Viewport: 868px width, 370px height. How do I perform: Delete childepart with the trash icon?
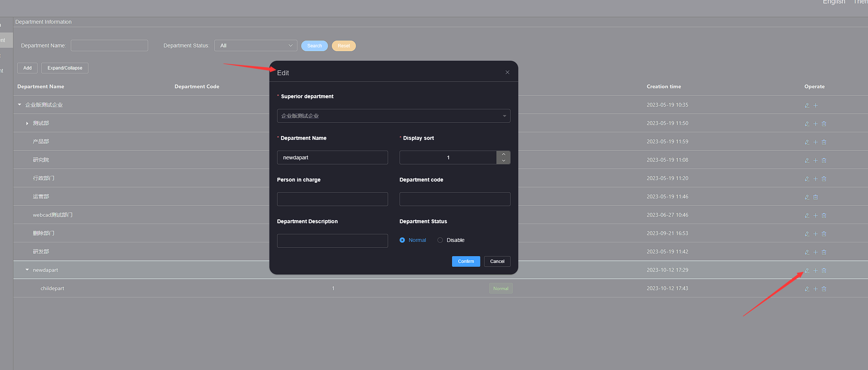824,289
